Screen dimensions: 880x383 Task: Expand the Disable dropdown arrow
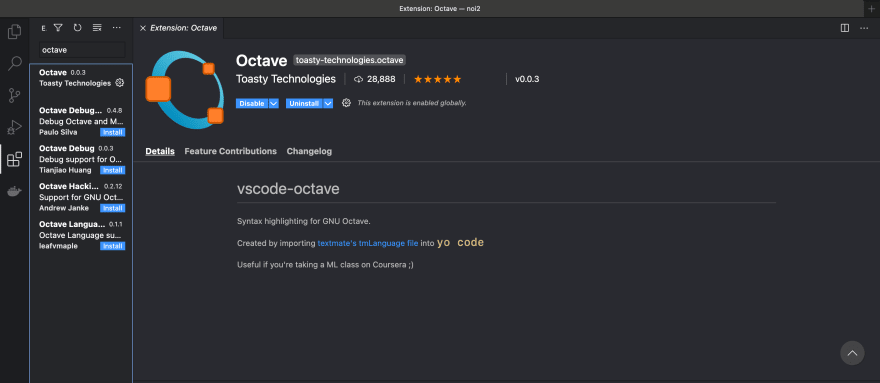click(273, 103)
